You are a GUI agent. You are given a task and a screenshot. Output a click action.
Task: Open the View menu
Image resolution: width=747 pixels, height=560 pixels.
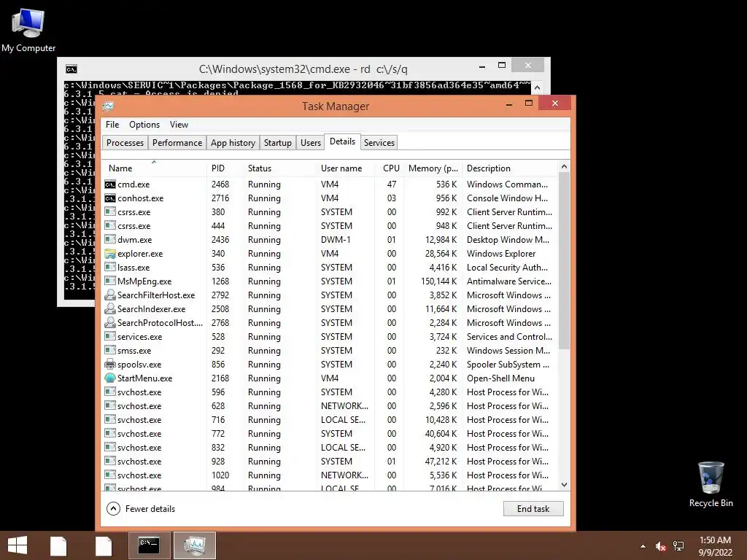click(179, 124)
